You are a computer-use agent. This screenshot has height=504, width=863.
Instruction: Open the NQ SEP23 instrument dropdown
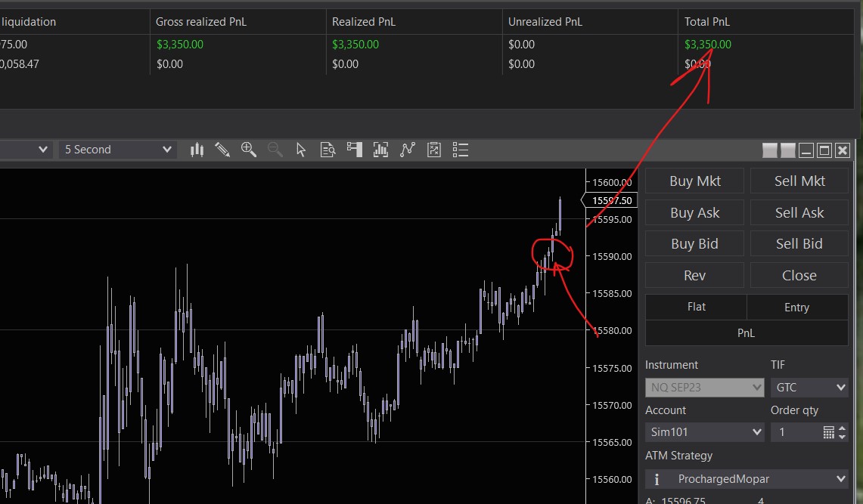704,388
